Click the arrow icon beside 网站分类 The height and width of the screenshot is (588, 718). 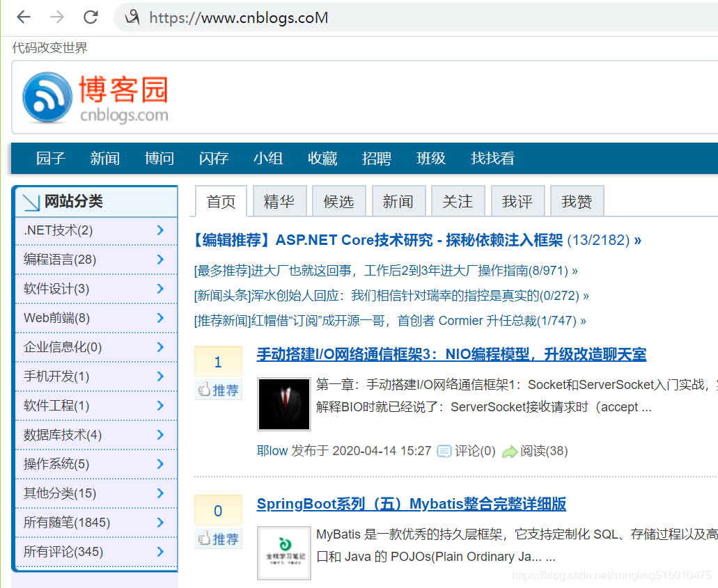click(x=31, y=202)
